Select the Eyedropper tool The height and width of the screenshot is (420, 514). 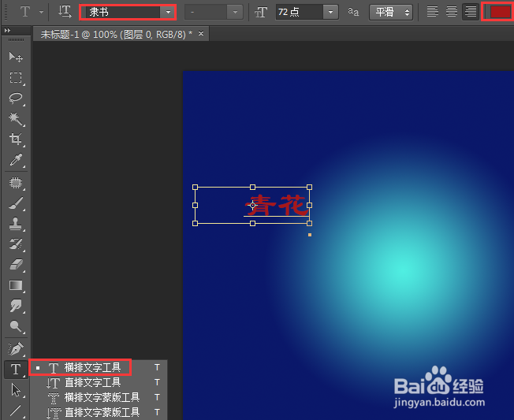(x=16, y=160)
